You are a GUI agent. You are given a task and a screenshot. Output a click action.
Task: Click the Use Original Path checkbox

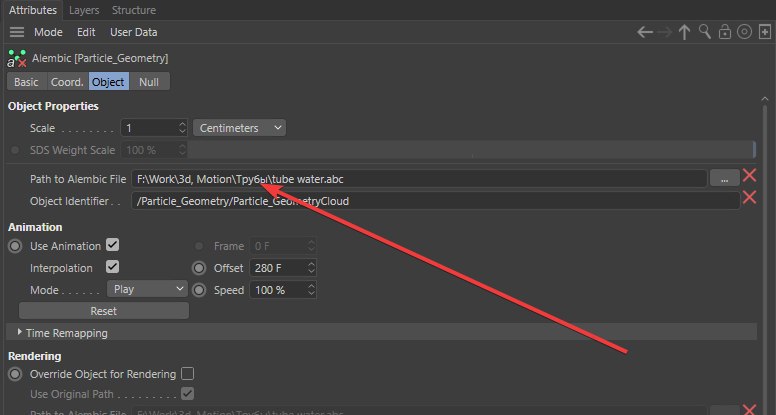[x=188, y=394]
